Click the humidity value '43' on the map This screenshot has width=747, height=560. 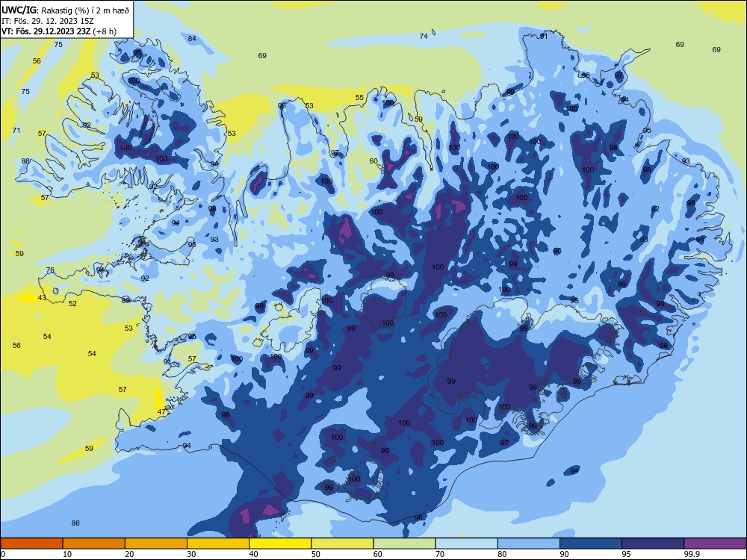pyautogui.click(x=42, y=298)
